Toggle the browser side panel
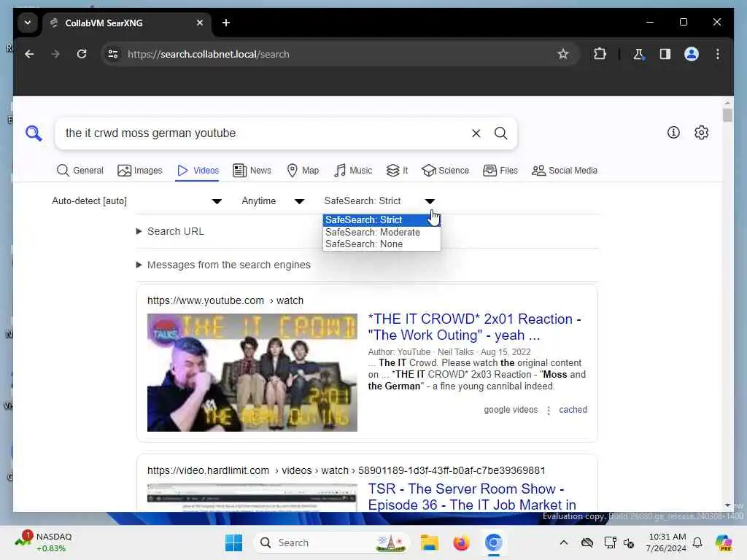 point(665,54)
